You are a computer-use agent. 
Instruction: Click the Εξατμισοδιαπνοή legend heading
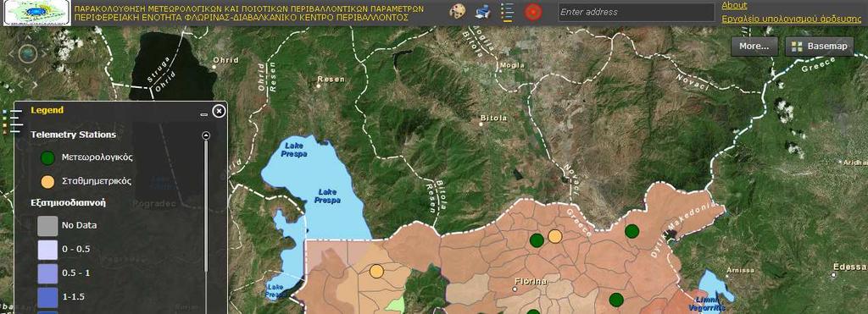click(68, 202)
